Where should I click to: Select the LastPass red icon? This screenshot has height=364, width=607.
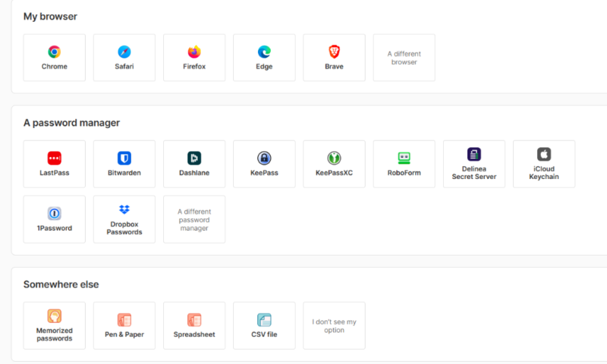coord(54,158)
